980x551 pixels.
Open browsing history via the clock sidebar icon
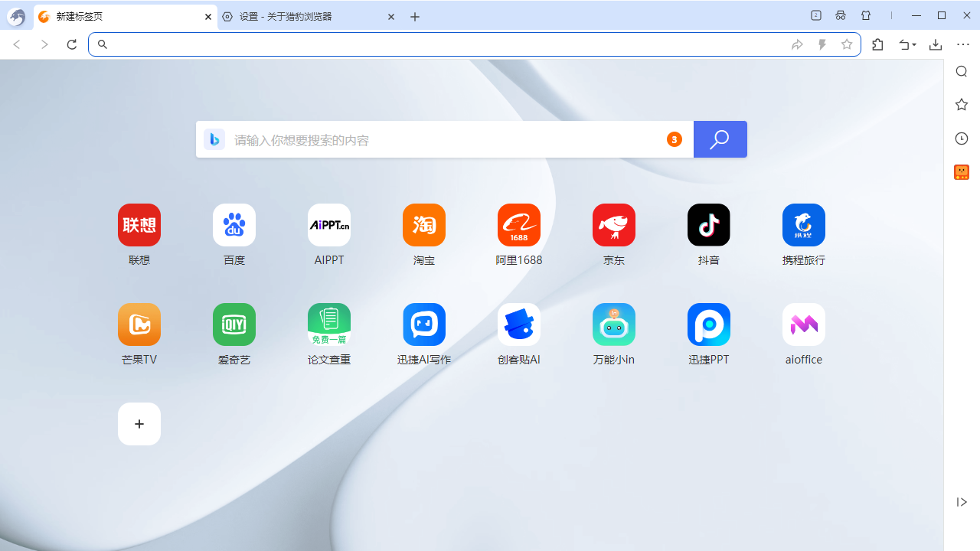tap(961, 139)
